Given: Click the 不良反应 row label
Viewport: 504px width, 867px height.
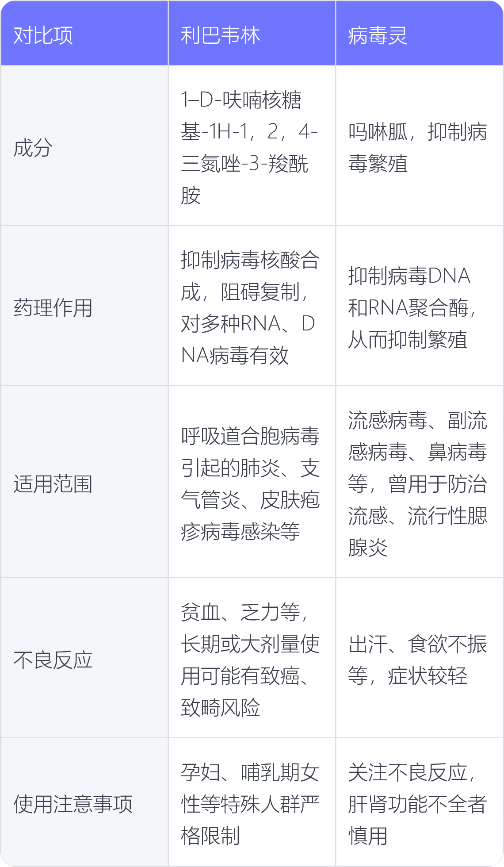Looking at the screenshot, I should point(53,660).
